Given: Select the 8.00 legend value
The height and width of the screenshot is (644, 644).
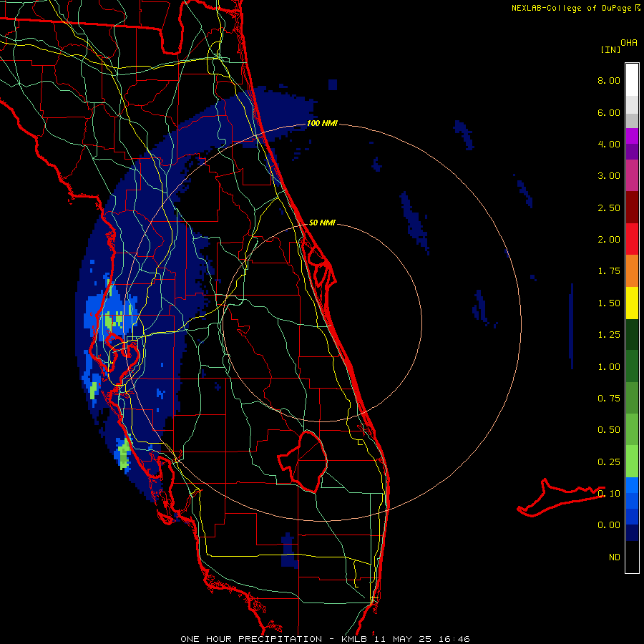Looking at the screenshot, I should tap(609, 80).
